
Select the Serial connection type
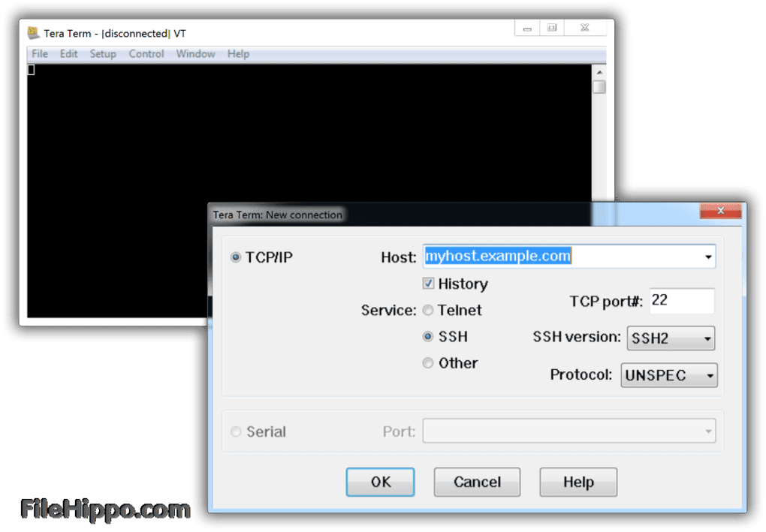pyautogui.click(x=235, y=431)
